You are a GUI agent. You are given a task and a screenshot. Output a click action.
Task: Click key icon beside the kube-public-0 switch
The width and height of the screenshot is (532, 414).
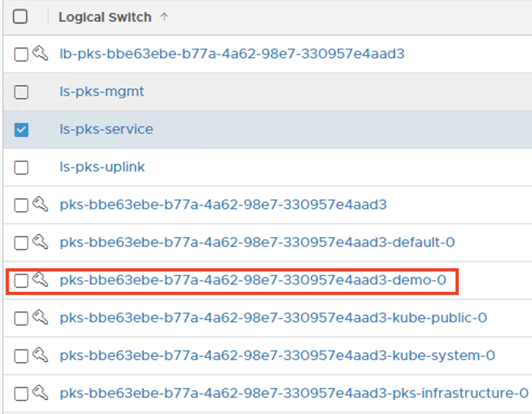click(x=40, y=318)
